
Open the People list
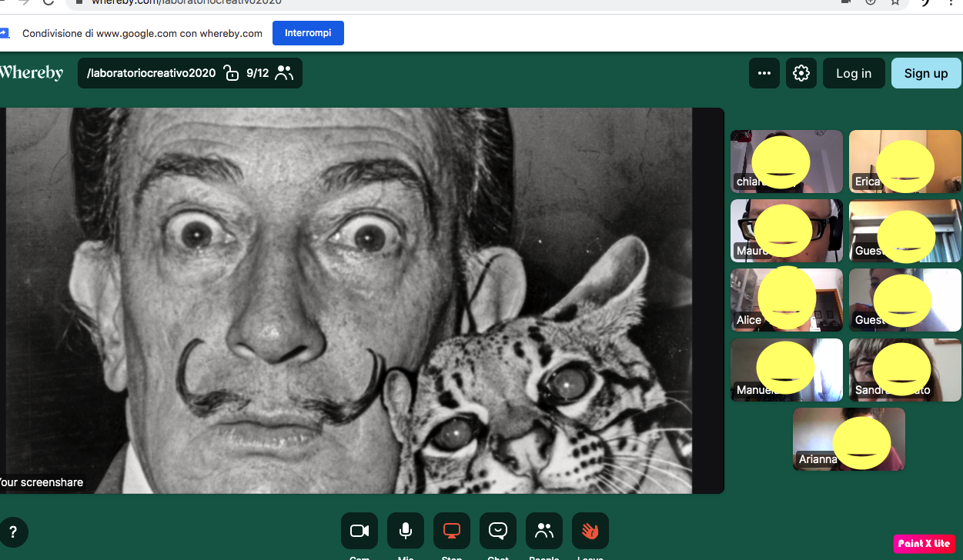(544, 531)
